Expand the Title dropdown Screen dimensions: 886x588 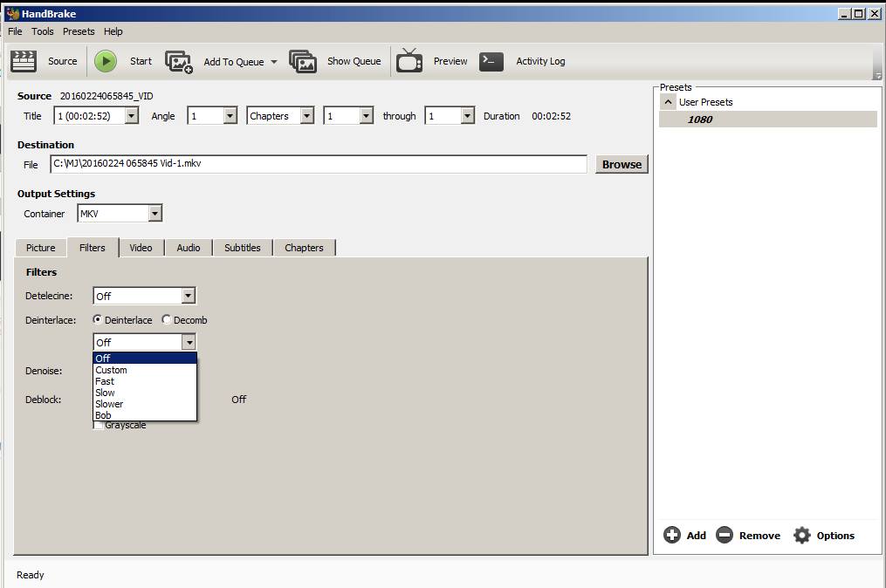click(x=131, y=116)
